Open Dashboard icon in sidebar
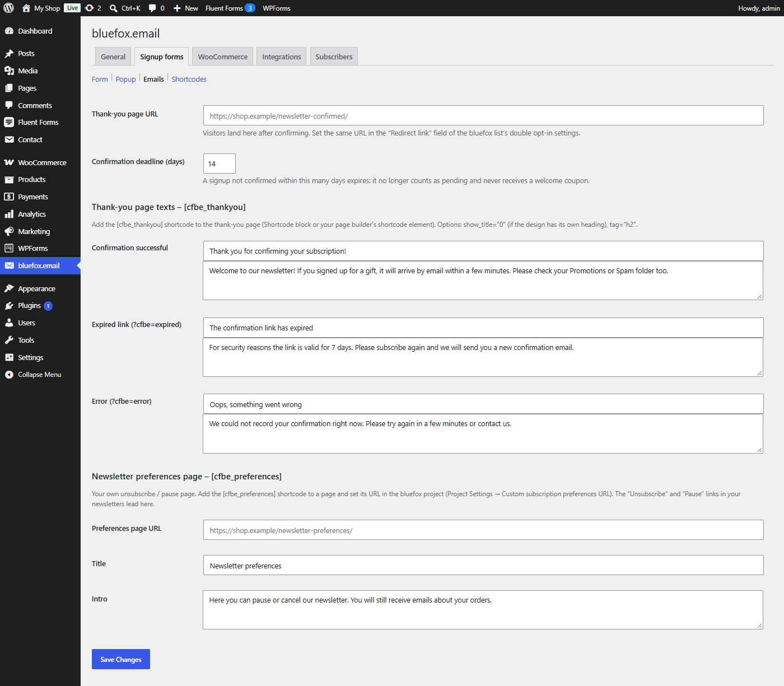Image resolution: width=784 pixels, height=686 pixels. click(9, 31)
